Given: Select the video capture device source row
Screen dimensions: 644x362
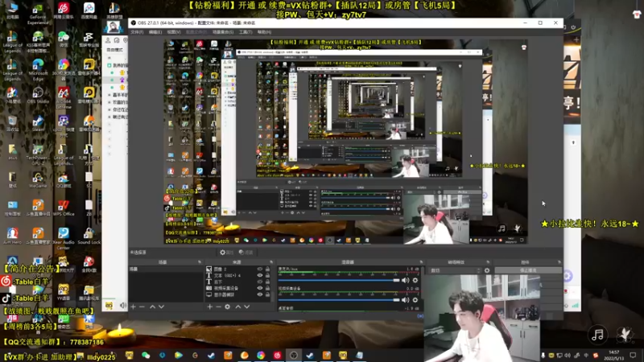Looking at the screenshot, I should pyautogui.click(x=237, y=288).
